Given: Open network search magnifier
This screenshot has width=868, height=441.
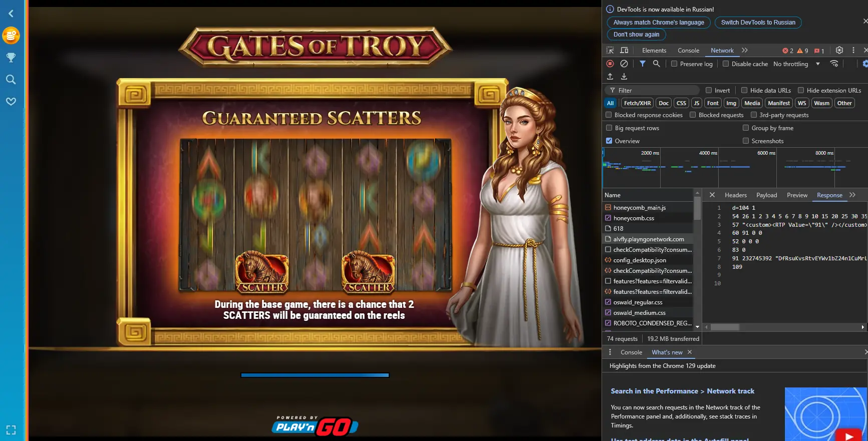Looking at the screenshot, I should coord(657,64).
